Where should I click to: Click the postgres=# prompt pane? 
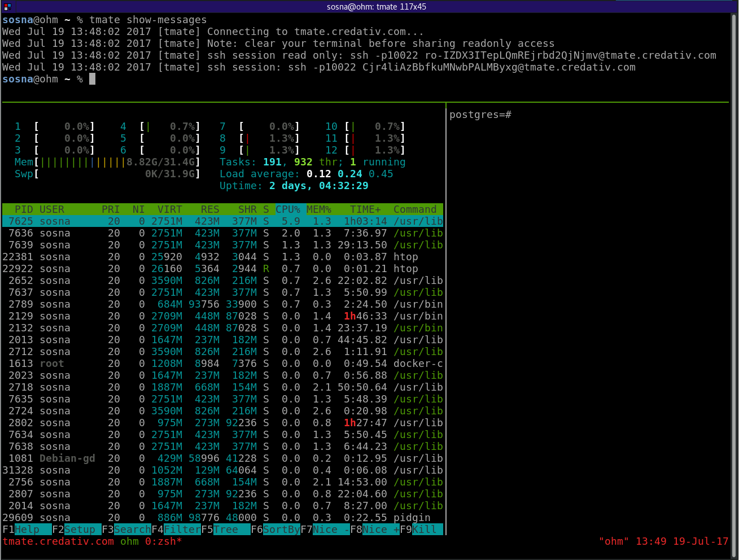(480, 114)
